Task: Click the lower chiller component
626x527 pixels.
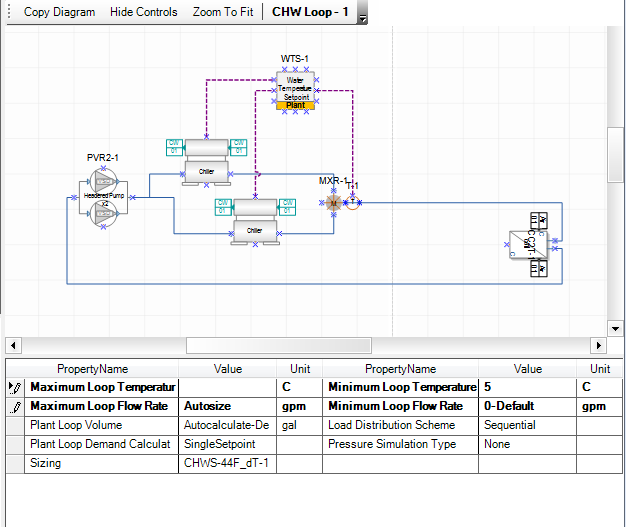Action: pyautogui.click(x=254, y=220)
